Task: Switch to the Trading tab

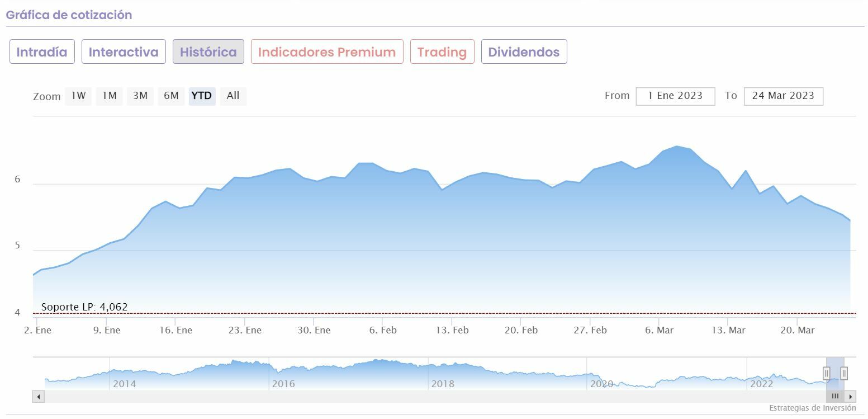Action: coord(442,52)
